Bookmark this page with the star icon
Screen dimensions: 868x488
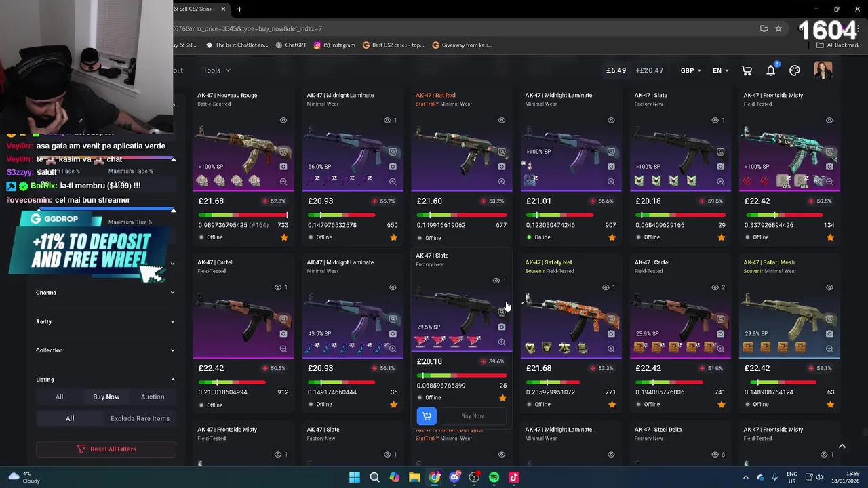778,28
